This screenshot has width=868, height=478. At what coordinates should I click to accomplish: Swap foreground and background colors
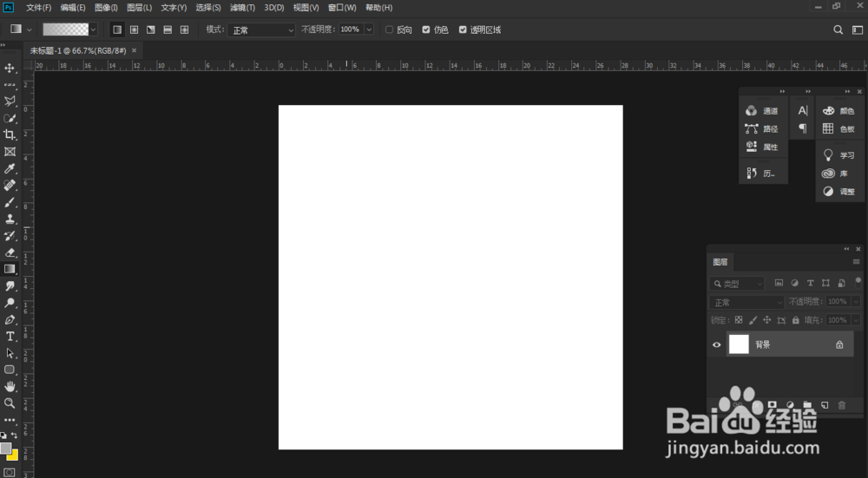(x=14, y=435)
